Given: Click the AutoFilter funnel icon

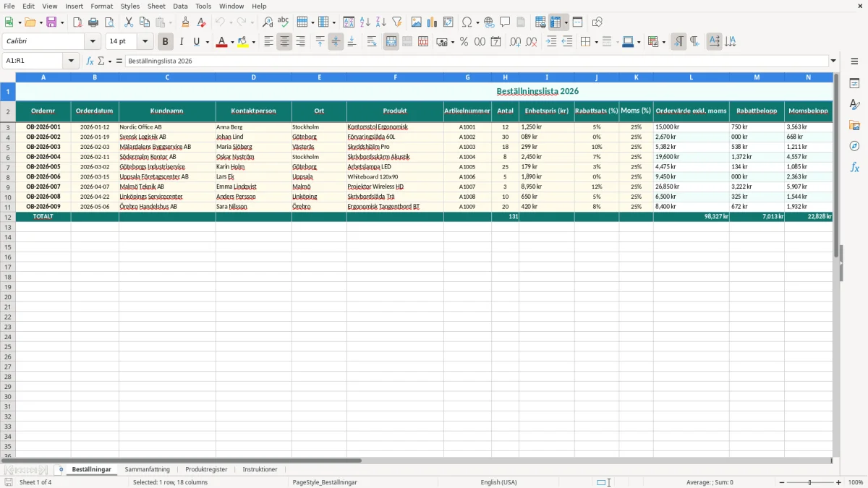Looking at the screenshot, I should click(x=397, y=22).
